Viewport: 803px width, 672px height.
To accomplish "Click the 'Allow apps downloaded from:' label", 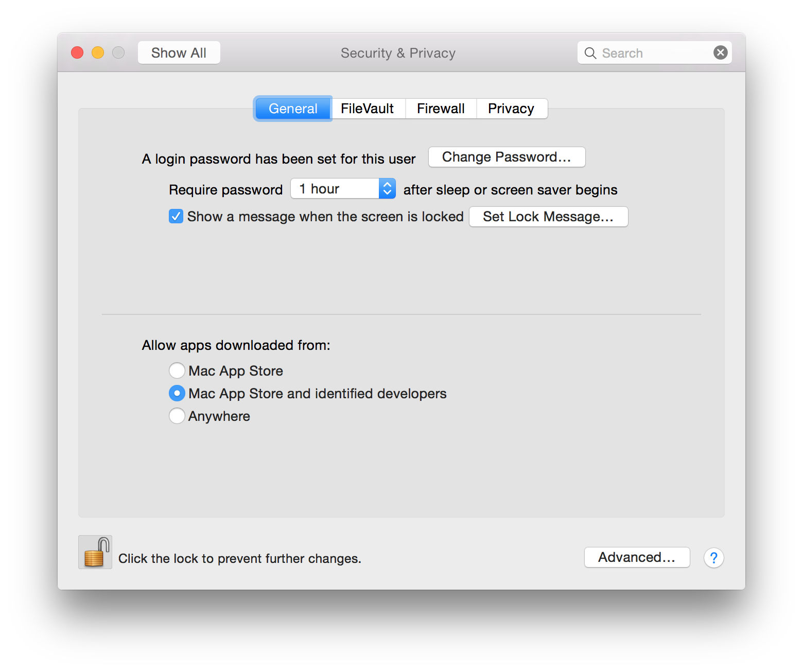I will (x=236, y=345).
